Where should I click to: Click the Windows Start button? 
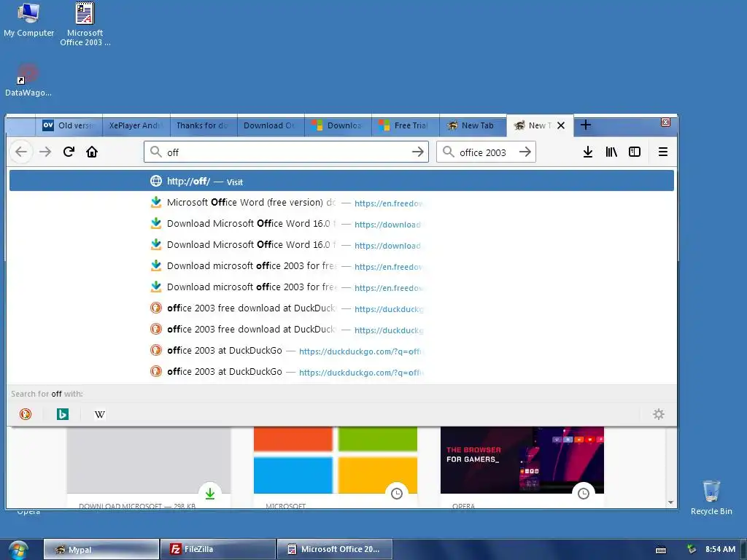(x=18, y=550)
